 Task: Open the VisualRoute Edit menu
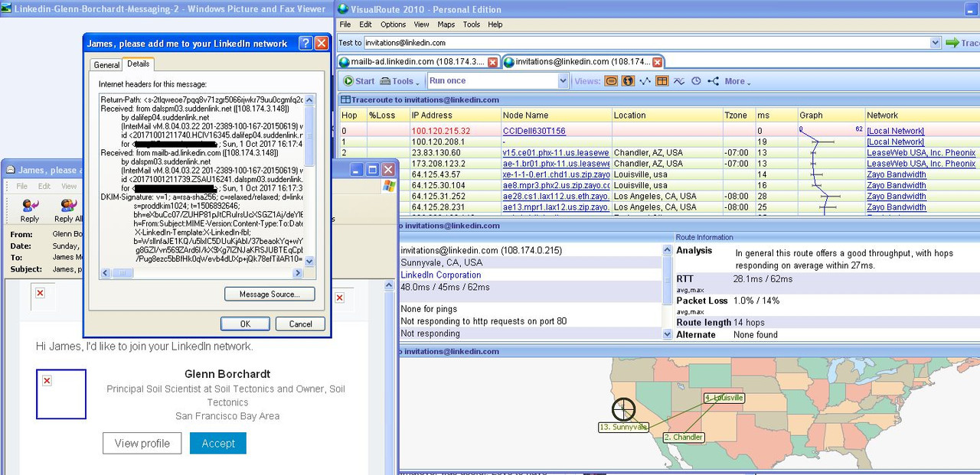pyautogui.click(x=365, y=24)
